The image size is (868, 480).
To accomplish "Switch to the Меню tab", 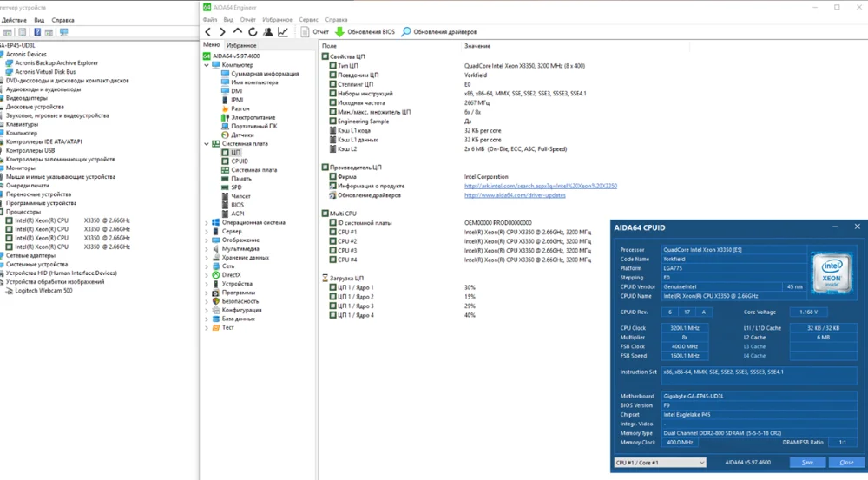I will (x=212, y=45).
